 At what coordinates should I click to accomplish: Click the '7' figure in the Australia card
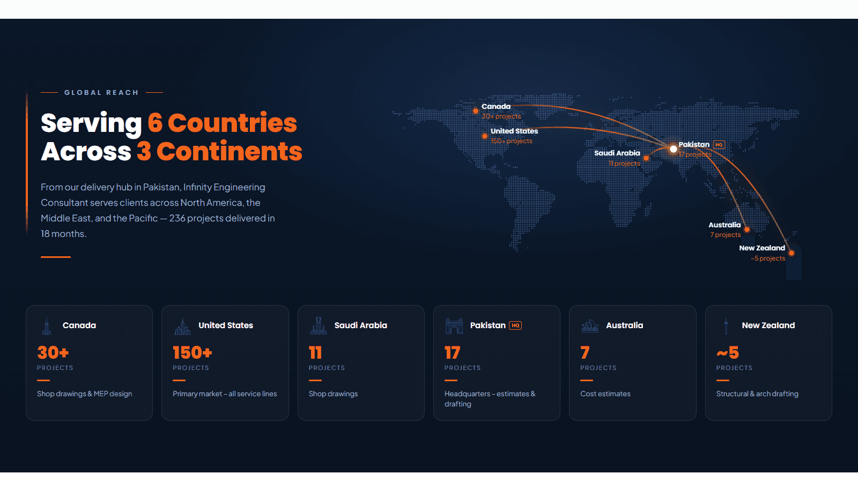tap(585, 352)
